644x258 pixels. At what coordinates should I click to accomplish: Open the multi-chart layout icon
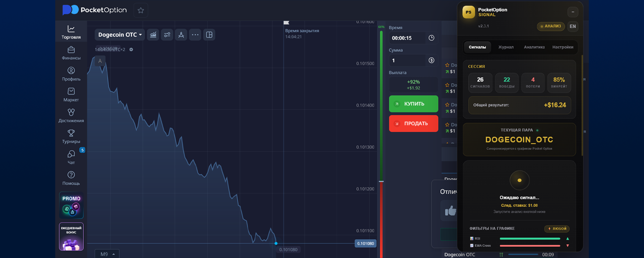(209, 35)
